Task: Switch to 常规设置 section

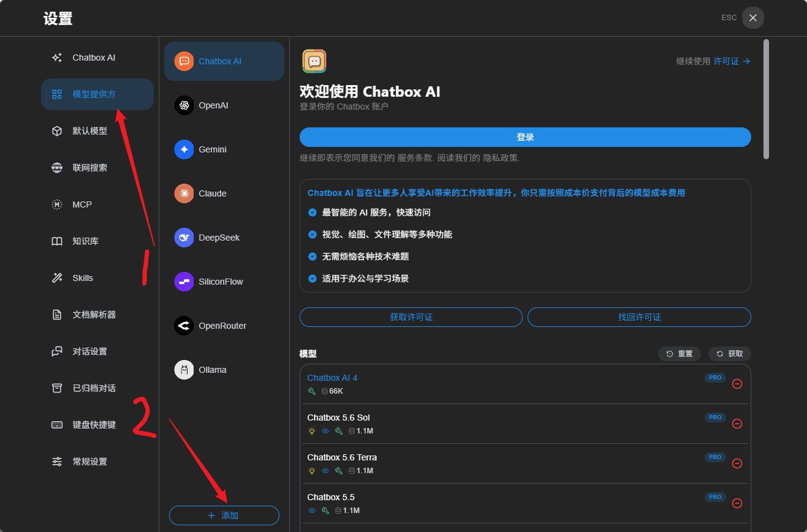Action: click(x=97, y=462)
